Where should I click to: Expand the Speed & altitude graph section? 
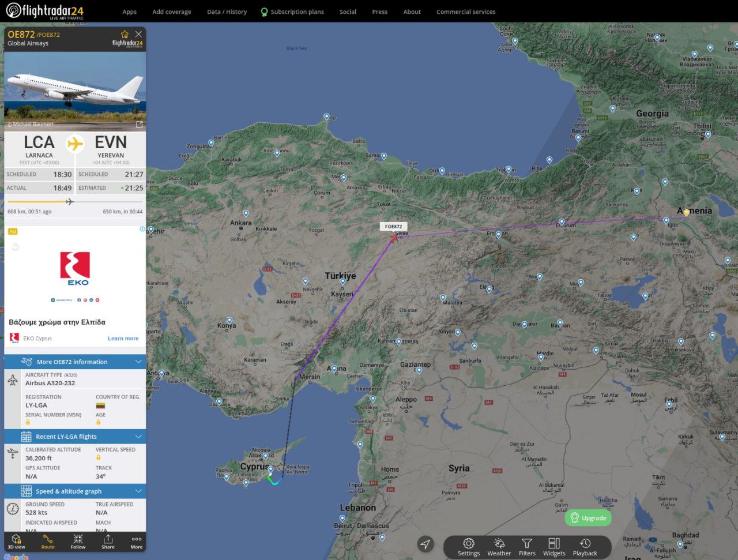click(x=138, y=491)
